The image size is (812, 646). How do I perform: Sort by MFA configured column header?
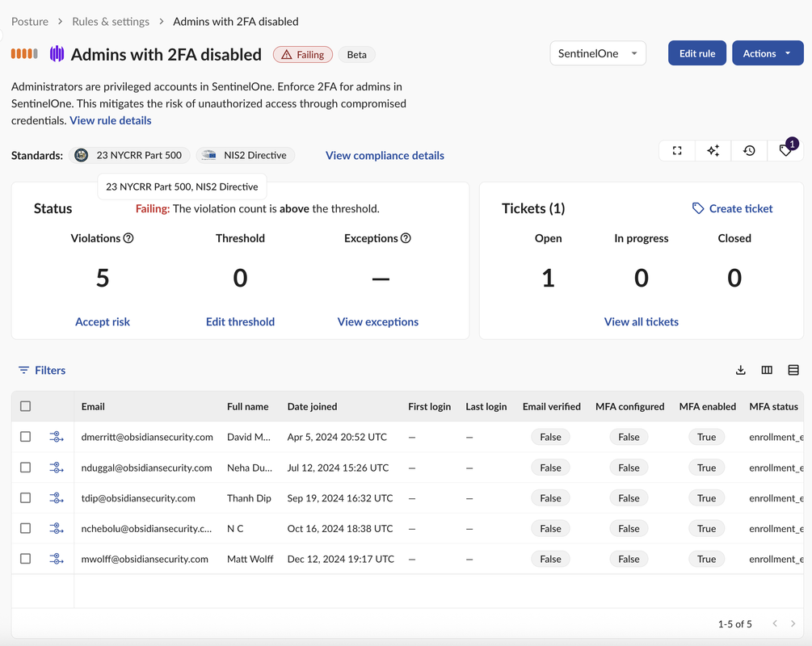click(629, 407)
